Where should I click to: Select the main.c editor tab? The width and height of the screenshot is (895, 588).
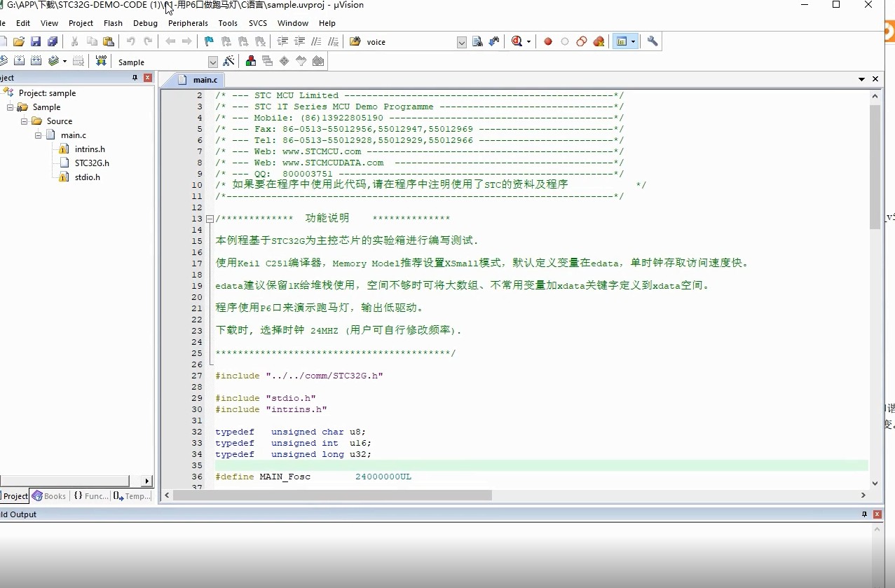pos(198,80)
